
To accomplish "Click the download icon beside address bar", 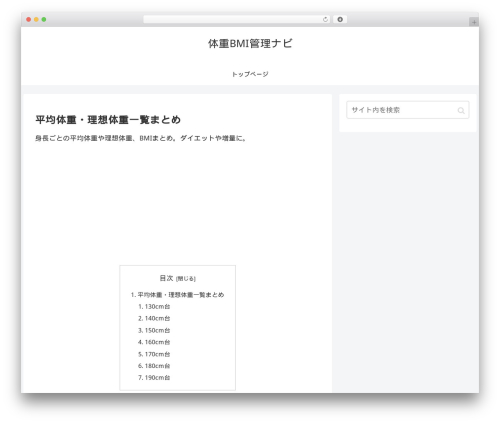I will click(340, 20).
